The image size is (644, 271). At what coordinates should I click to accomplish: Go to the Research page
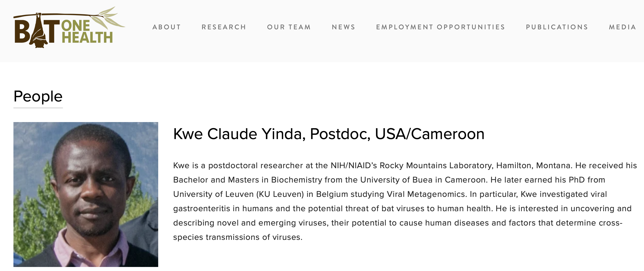coord(224,27)
